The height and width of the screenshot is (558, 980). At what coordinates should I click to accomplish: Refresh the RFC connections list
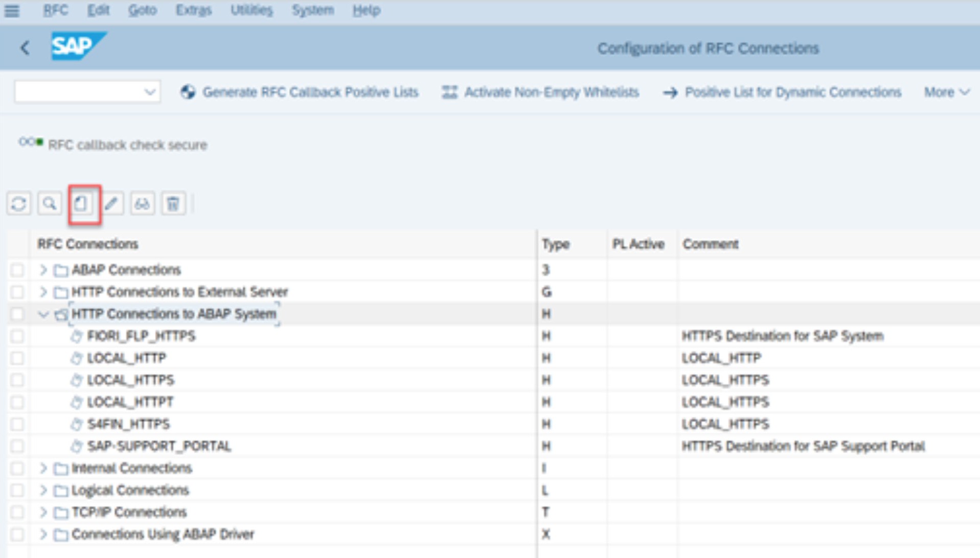point(19,204)
